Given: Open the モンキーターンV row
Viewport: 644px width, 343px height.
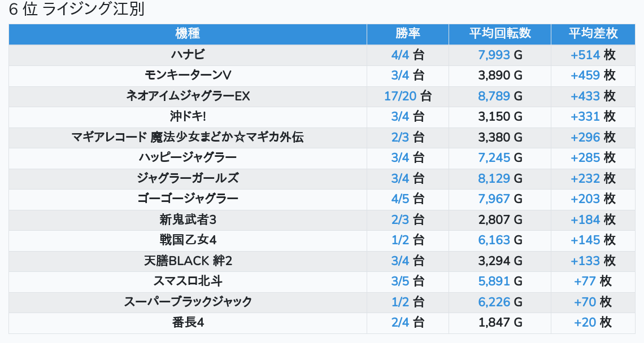Looking at the screenshot, I should pyautogui.click(x=188, y=76).
